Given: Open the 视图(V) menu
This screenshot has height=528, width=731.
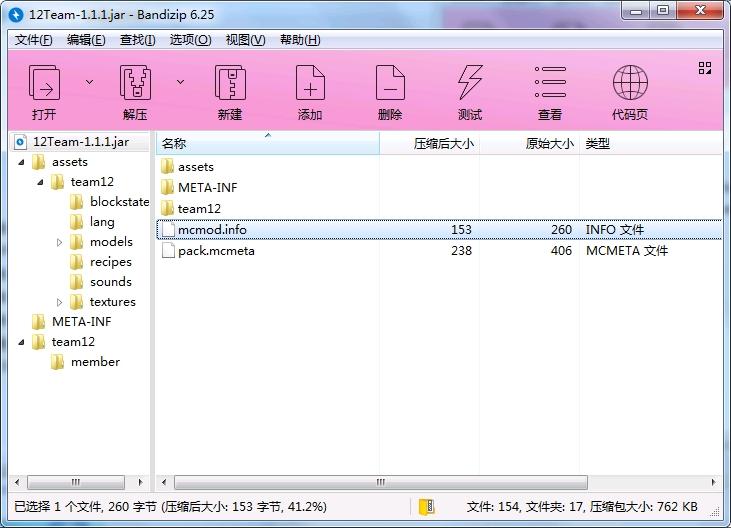Looking at the screenshot, I should coord(245,40).
